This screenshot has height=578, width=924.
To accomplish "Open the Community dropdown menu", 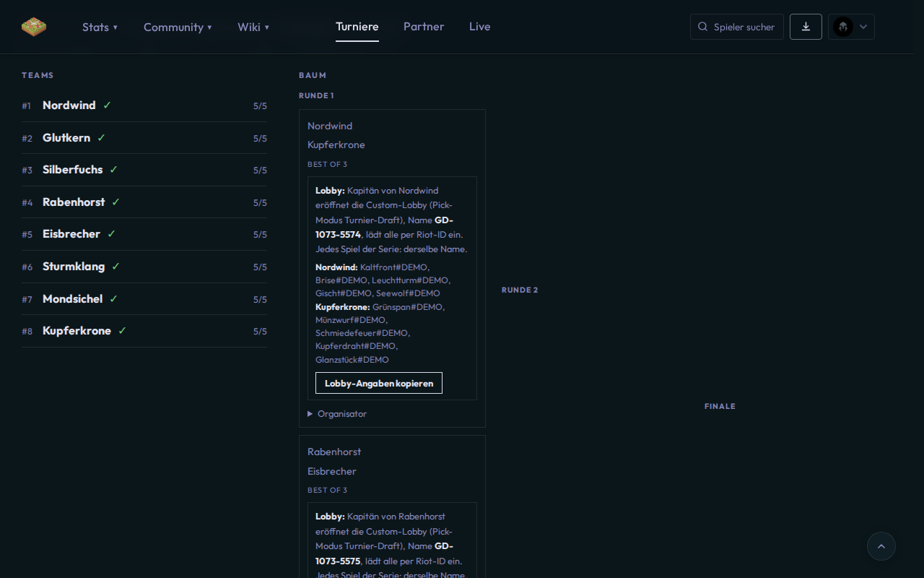I will [x=178, y=27].
